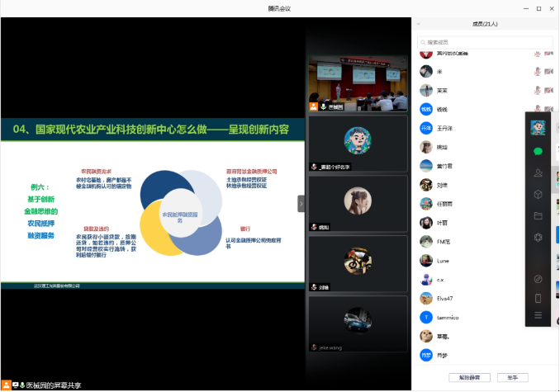Open the WeChat chats icon in the sidebar
The image size is (560, 392).
[x=538, y=151]
